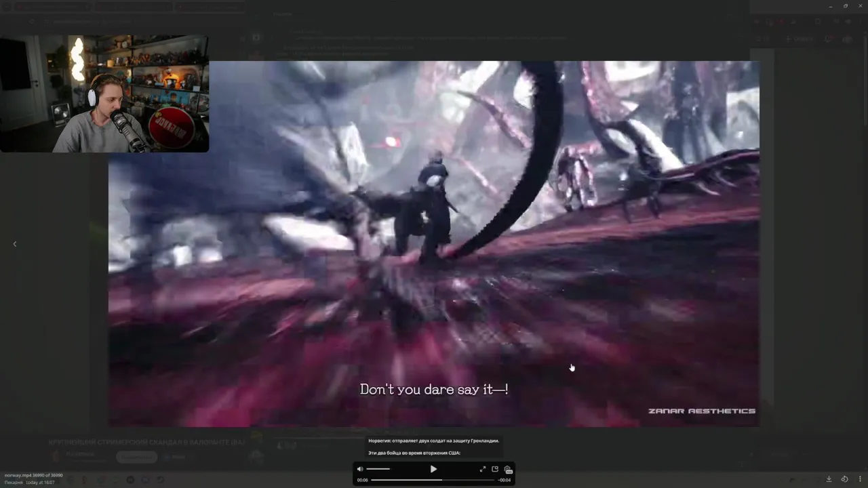Open the HD video quality settings
Viewport: 868px width, 488px height.
click(x=507, y=469)
